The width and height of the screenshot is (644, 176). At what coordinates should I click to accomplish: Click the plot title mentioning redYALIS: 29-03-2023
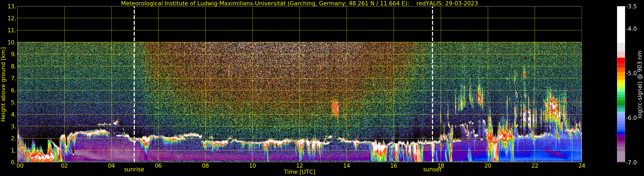click(299, 3)
